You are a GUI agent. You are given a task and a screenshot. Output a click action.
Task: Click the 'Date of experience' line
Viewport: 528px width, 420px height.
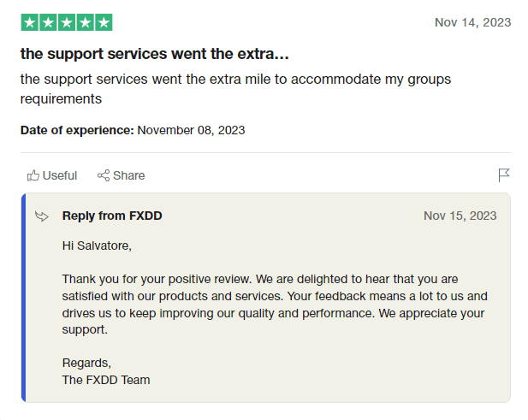pos(133,130)
